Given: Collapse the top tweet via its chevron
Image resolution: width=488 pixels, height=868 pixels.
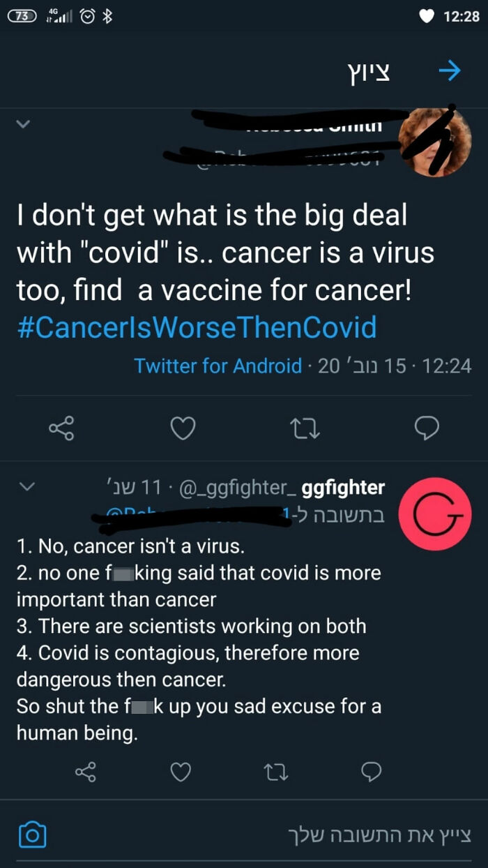Looking at the screenshot, I should [23, 124].
